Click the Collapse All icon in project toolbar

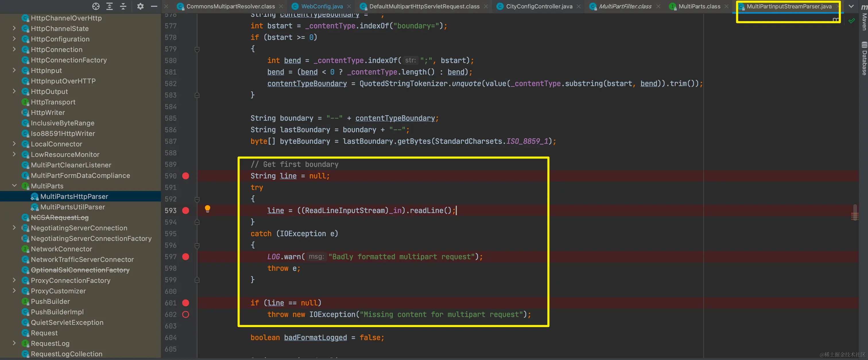point(123,6)
